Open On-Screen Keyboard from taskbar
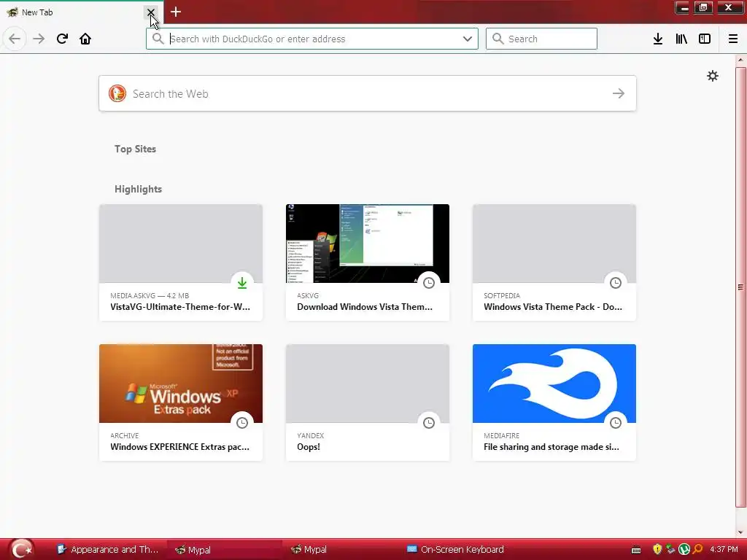747x560 pixels. click(x=456, y=550)
